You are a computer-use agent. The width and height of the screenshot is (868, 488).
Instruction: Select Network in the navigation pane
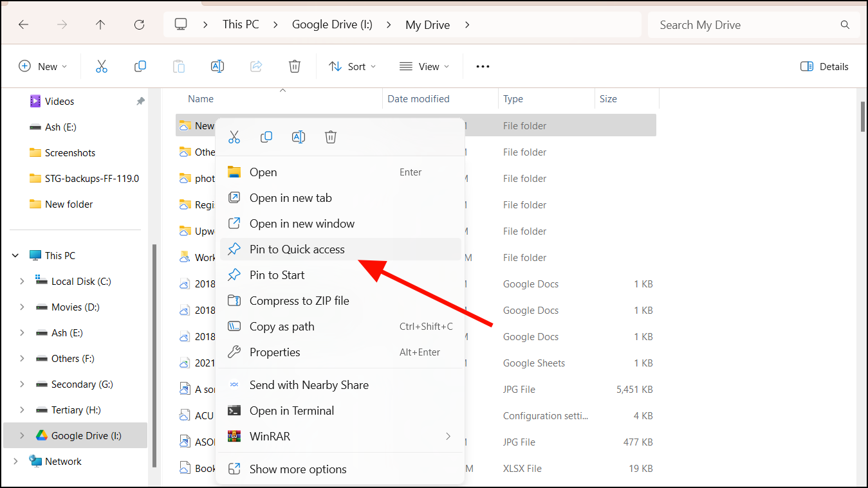point(63,462)
